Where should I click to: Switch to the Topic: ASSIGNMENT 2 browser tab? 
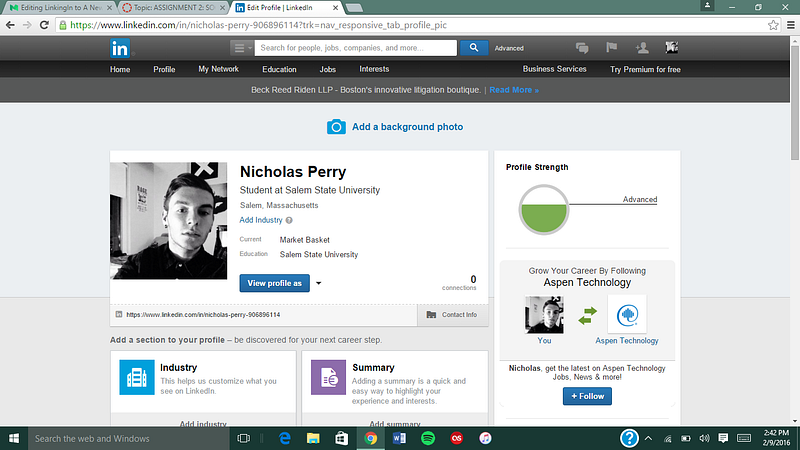tap(172, 8)
